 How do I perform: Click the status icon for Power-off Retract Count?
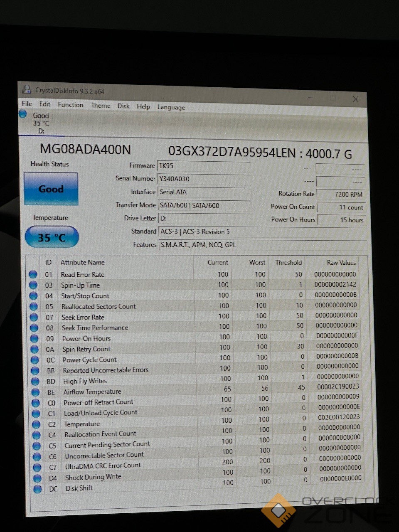click(x=36, y=403)
